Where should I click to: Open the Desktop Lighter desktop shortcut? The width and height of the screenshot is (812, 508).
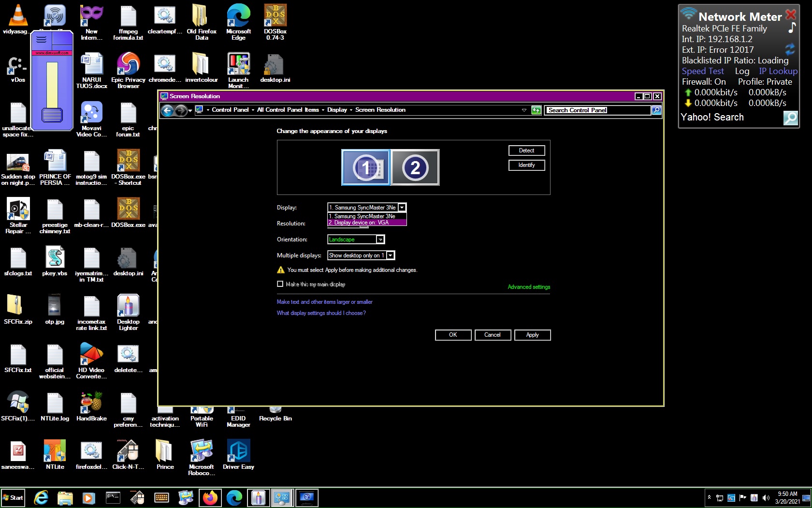[x=128, y=313]
